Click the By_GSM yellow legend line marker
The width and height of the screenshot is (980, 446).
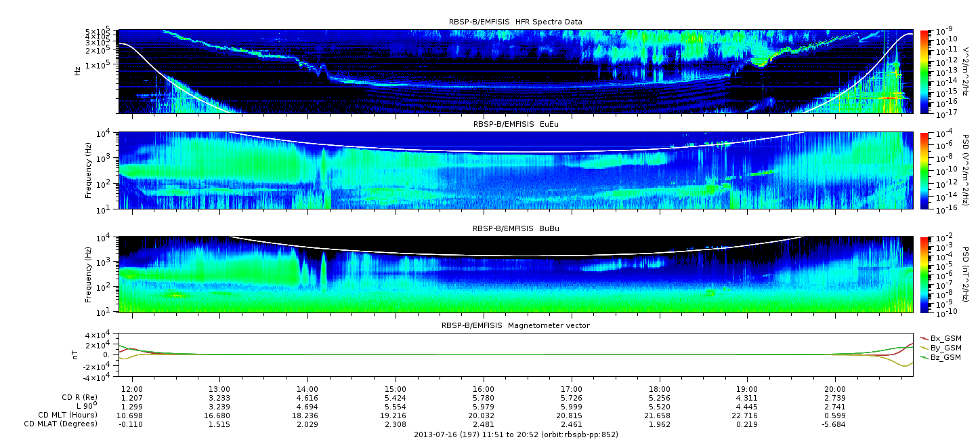point(924,347)
